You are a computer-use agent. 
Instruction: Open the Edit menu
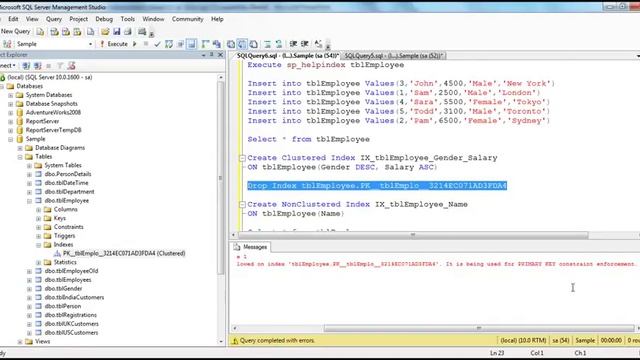pyautogui.click(x=13, y=19)
